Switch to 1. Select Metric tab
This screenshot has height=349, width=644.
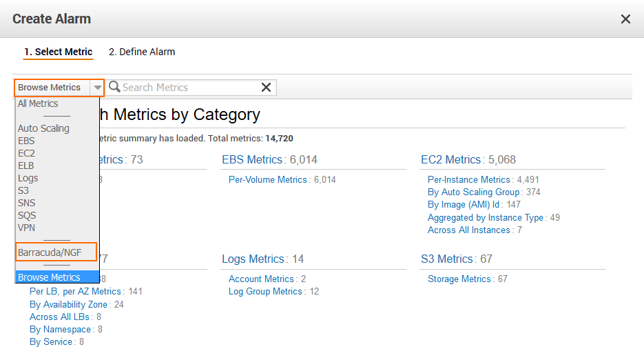(x=59, y=52)
